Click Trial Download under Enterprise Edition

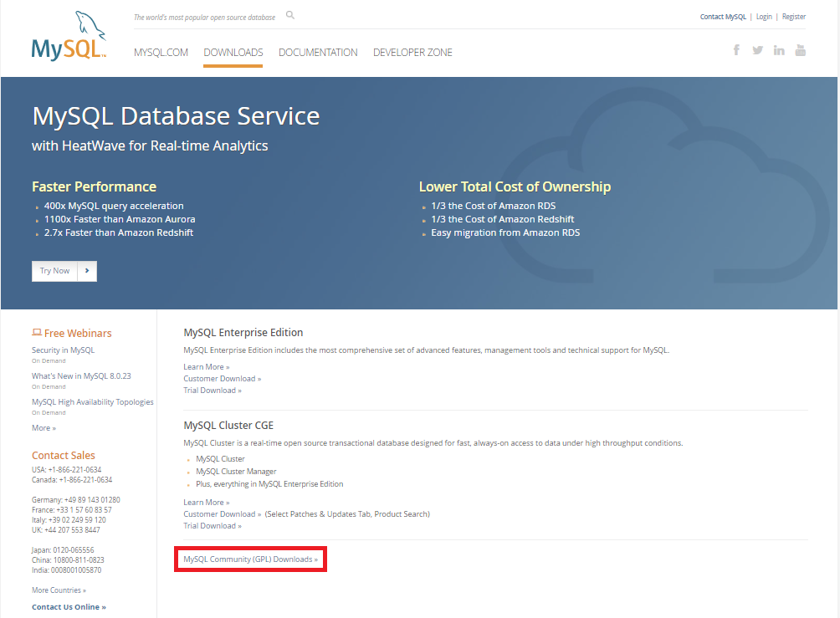[213, 391]
